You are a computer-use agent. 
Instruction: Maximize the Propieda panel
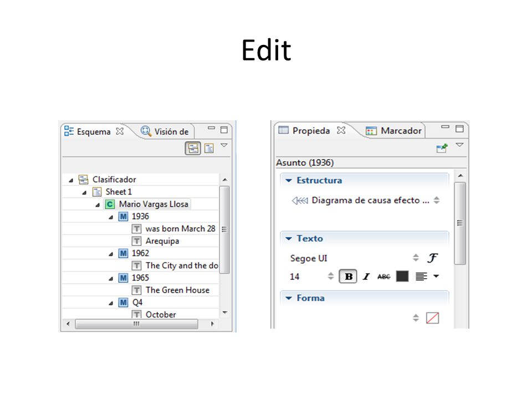click(459, 129)
